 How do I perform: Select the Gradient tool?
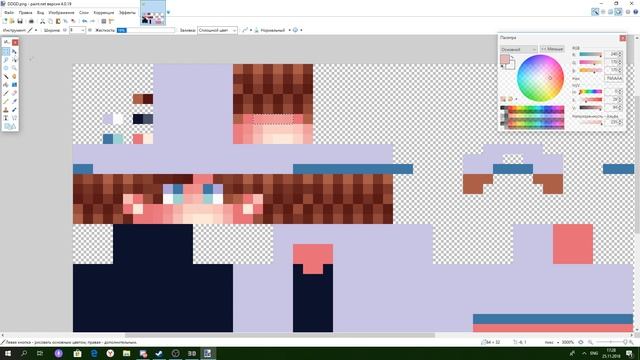(x=14, y=85)
